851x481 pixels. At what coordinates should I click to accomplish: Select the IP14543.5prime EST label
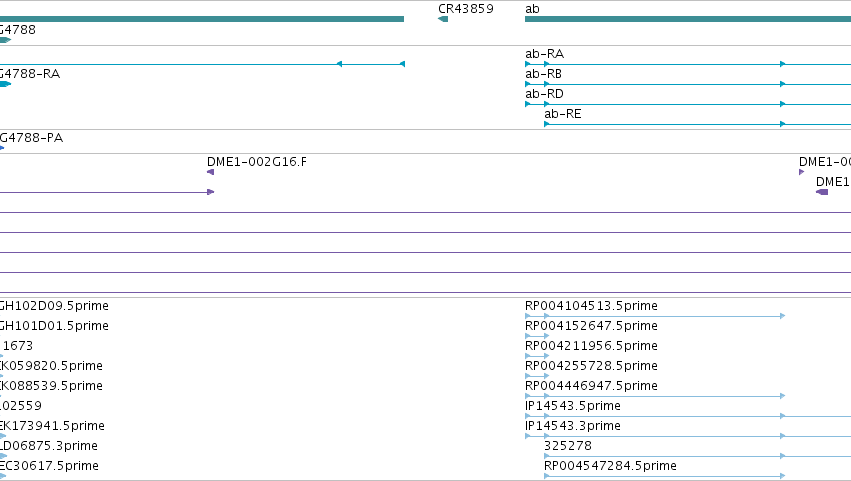tap(573, 406)
